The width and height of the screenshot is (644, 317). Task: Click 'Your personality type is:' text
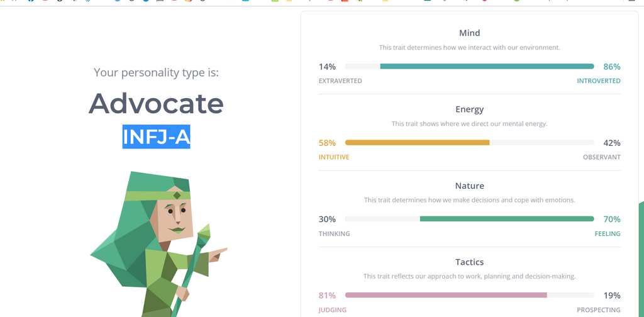[x=156, y=73]
